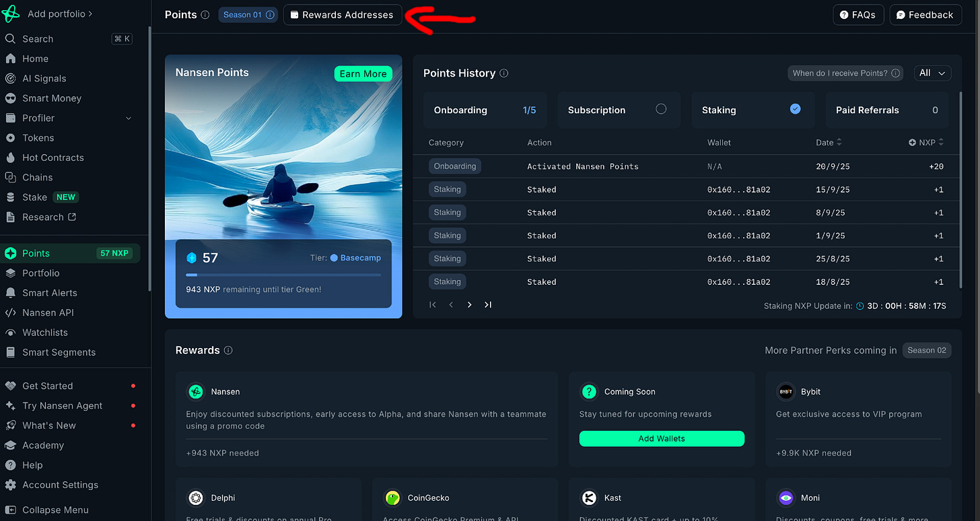Click the Try Nansen Agent sparkle icon
This screenshot has width=980, height=521.
(10, 406)
